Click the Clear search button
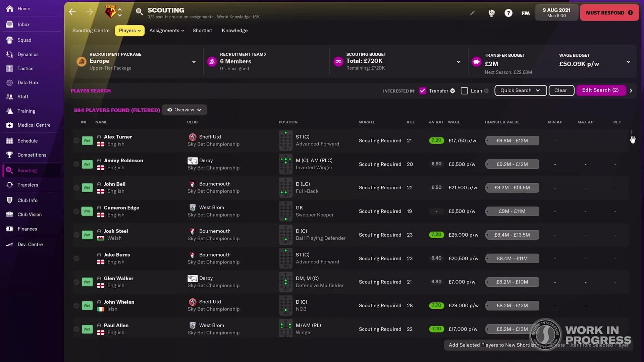This screenshot has height=362, width=644. pos(561,90)
